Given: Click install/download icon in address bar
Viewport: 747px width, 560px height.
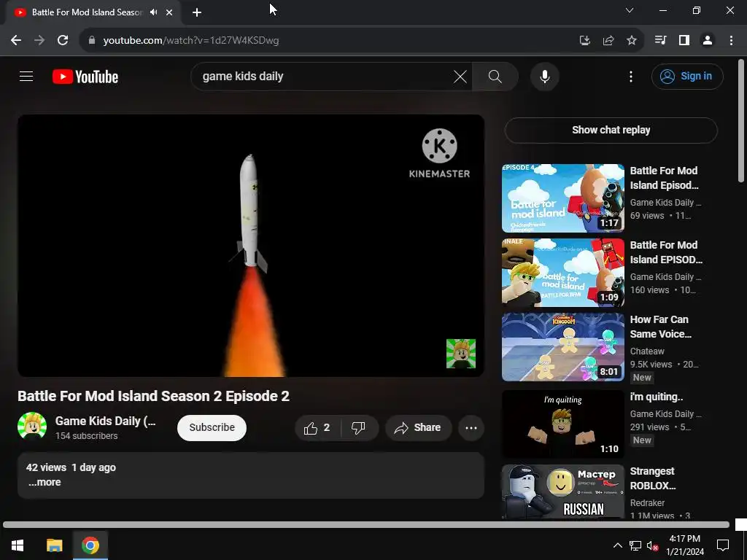Looking at the screenshot, I should [x=584, y=40].
